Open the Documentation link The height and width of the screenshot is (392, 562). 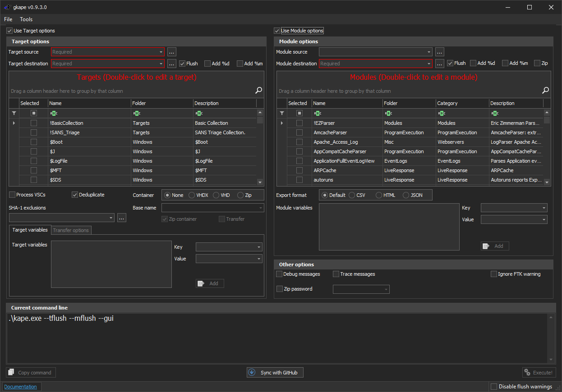(20, 387)
